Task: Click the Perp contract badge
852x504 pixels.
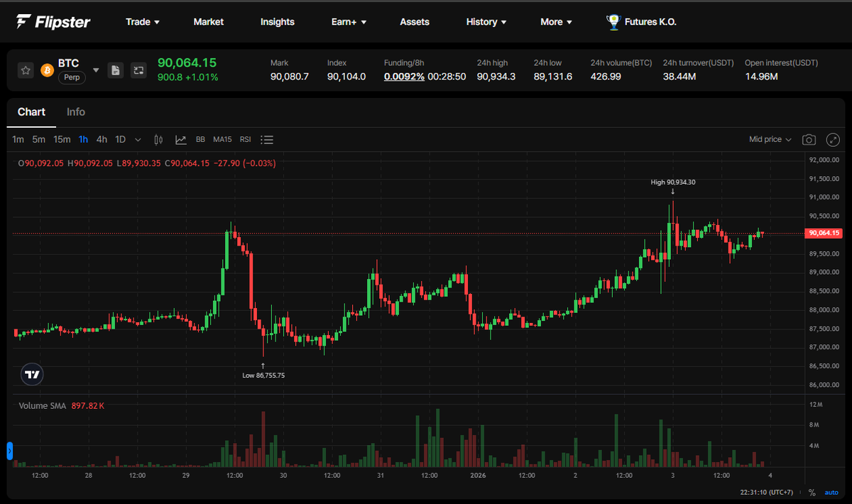Action: pyautogui.click(x=72, y=77)
